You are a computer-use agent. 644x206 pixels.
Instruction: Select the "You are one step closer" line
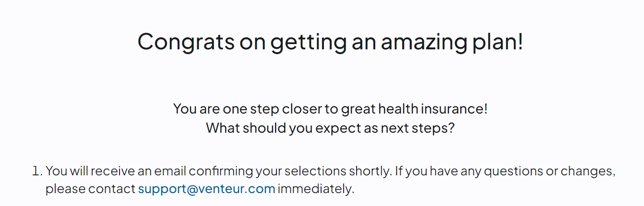[x=330, y=109]
